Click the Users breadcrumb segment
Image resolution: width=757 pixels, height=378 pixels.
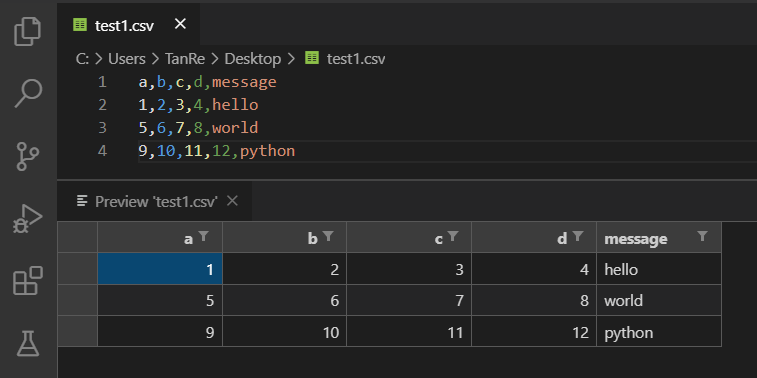point(126,59)
